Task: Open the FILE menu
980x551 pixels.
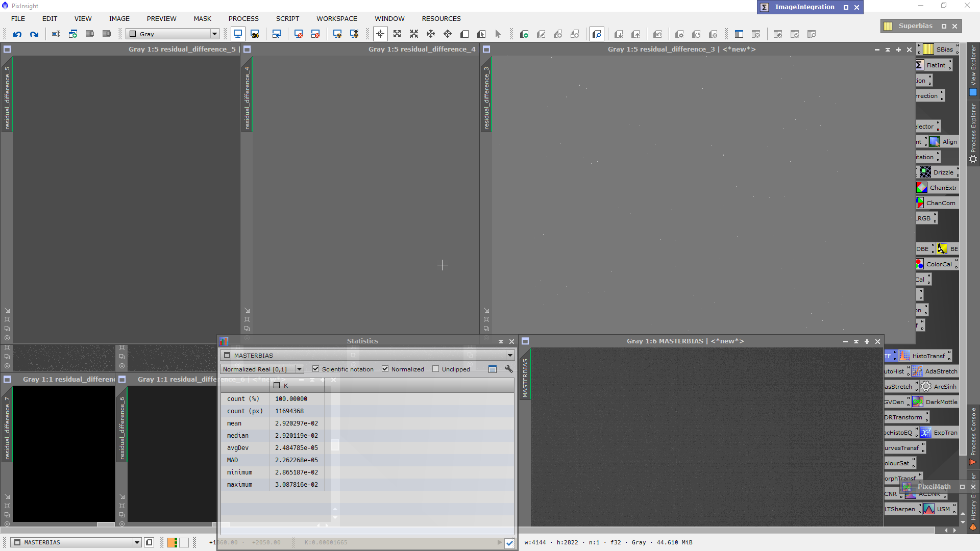Action: click(x=18, y=18)
